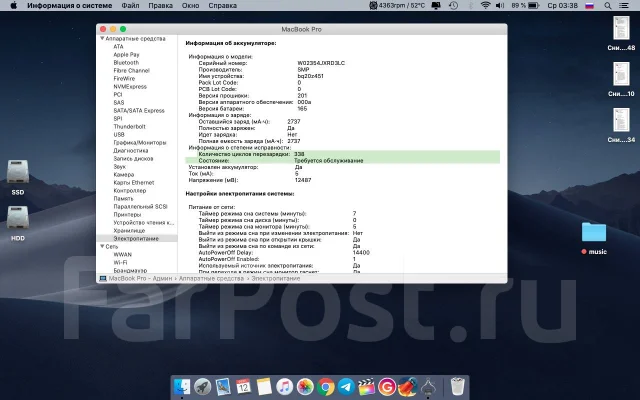The image size is (640, 400).
Task: Select Wi-Fi under Сеть in sidebar
Action: [120, 262]
